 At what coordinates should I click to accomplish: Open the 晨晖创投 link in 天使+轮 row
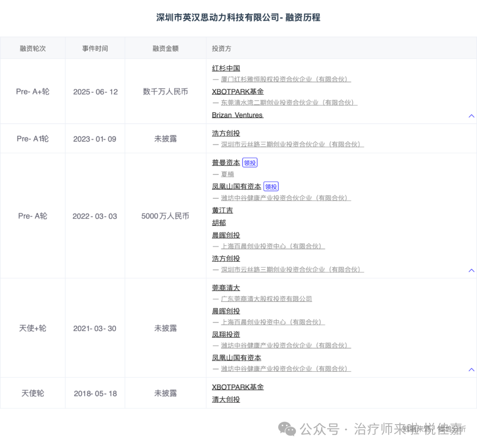[x=226, y=311]
